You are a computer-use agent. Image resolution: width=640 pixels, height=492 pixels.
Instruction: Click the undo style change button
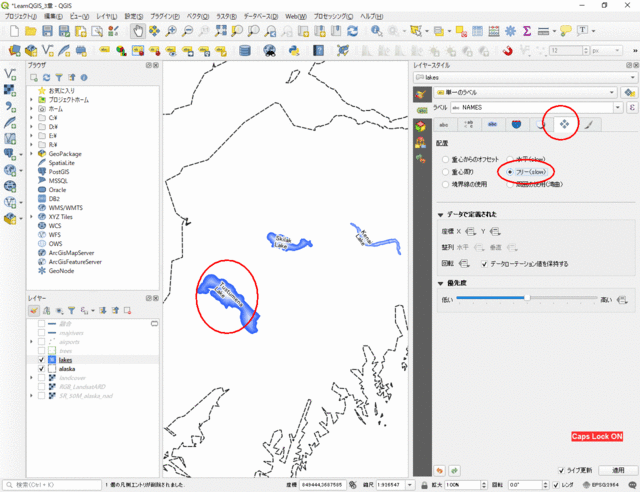(x=440, y=471)
